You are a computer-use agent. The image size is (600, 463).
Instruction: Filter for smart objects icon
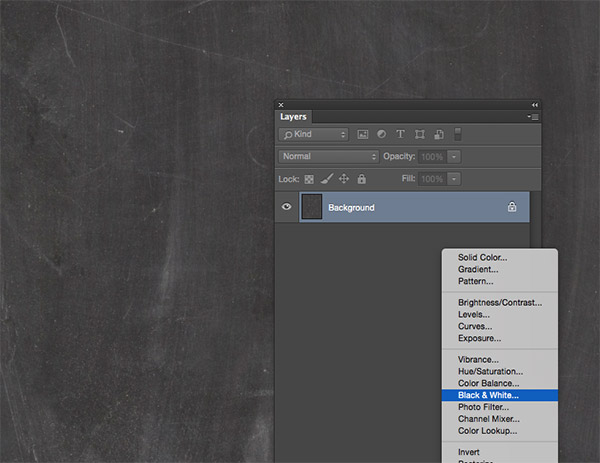[x=438, y=134]
